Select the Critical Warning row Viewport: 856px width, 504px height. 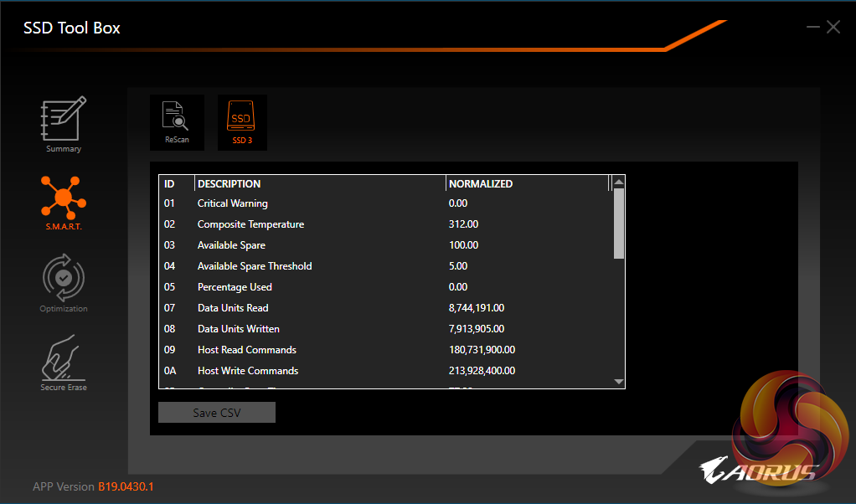point(385,203)
